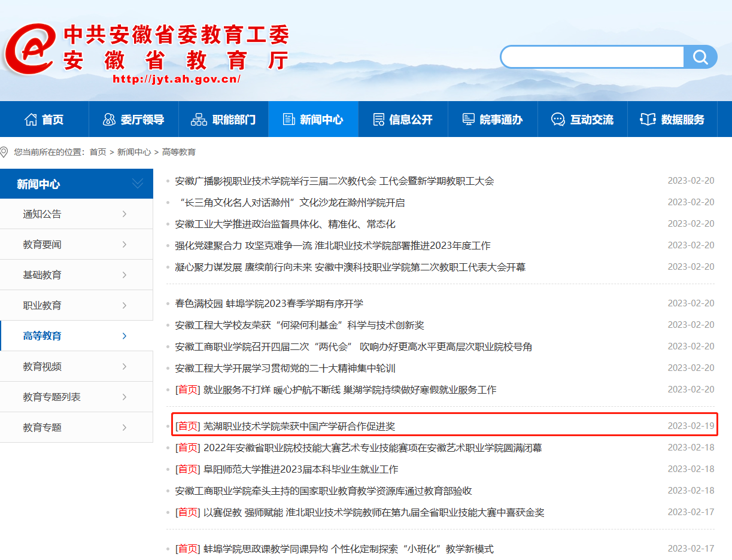The image size is (732, 560).
Task: Expand the 通知公告 sidebar arrow
Action: click(x=124, y=214)
